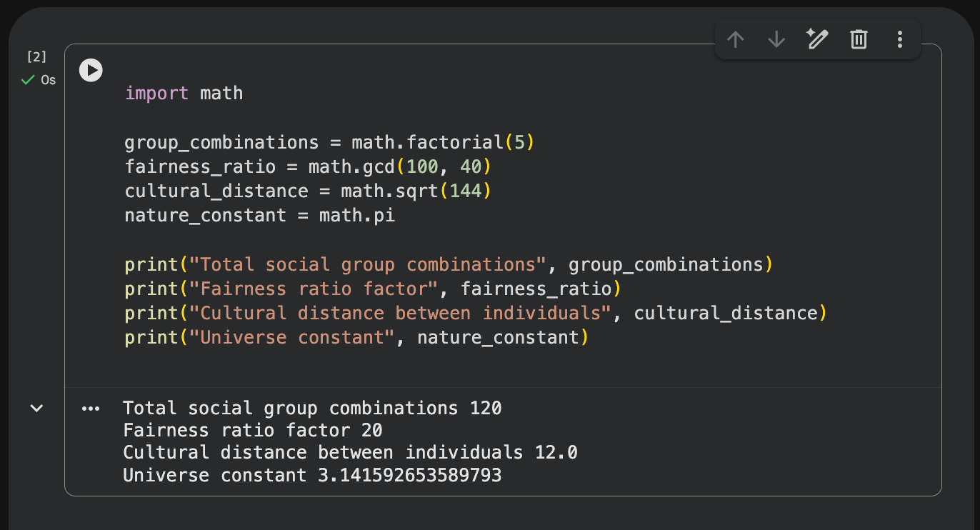Collapse output with the chevron arrow

36,408
